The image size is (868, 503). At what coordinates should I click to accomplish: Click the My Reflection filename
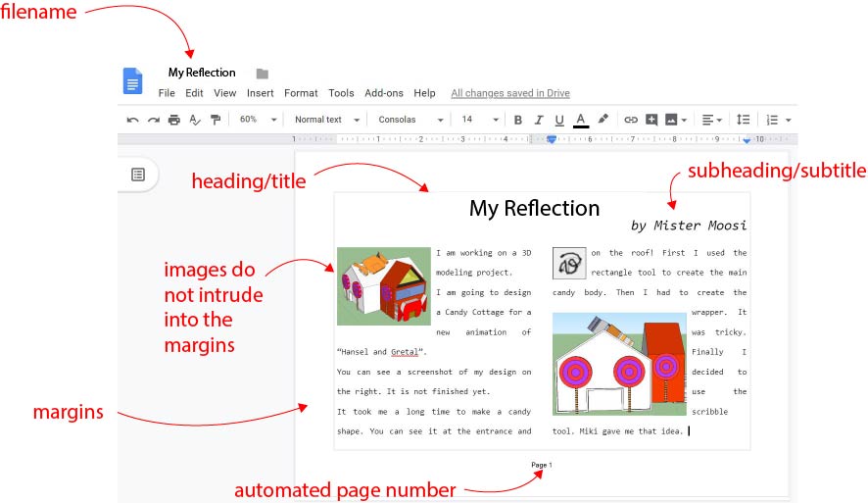(202, 73)
